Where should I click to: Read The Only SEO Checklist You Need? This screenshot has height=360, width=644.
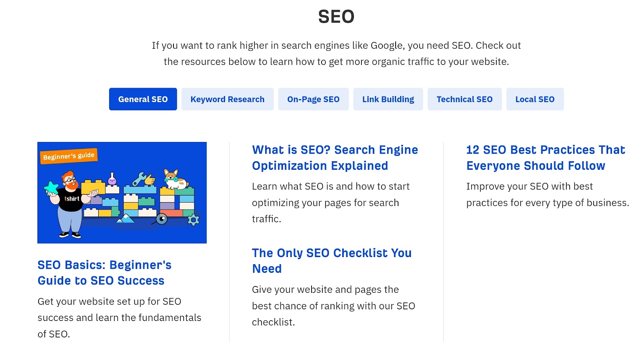tap(332, 261)
